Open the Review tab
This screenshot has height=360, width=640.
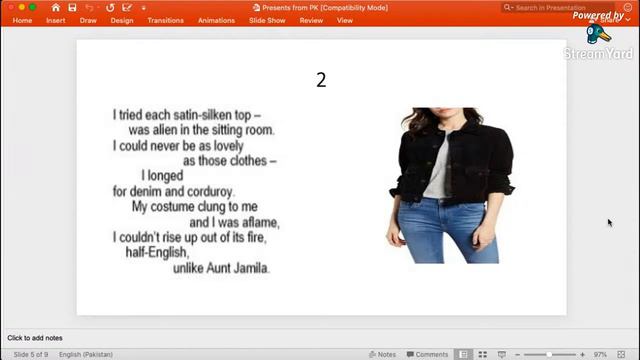coord(311,20)
